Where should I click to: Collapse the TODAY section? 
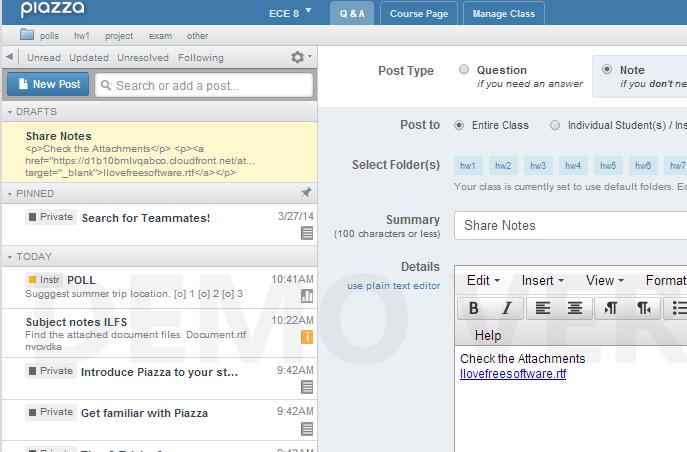pyautogui.click(x=10, y=257)
